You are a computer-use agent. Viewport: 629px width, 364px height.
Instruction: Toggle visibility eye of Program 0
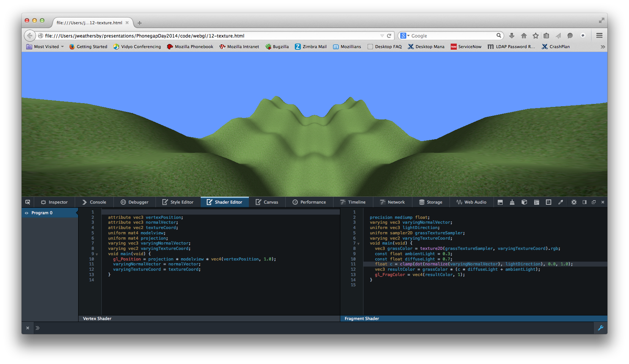[x=27, y=213]
